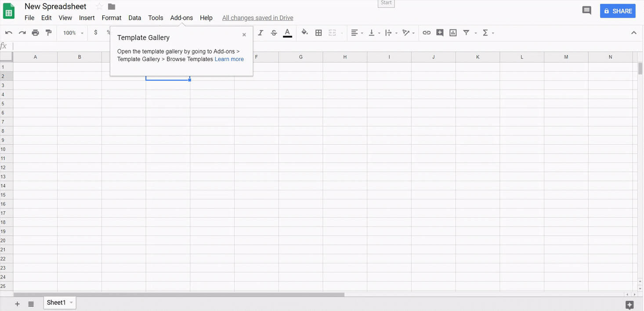The image size is (644, 311).
Task: Open the Sheet1 tab menu
Action: point(71,303)
